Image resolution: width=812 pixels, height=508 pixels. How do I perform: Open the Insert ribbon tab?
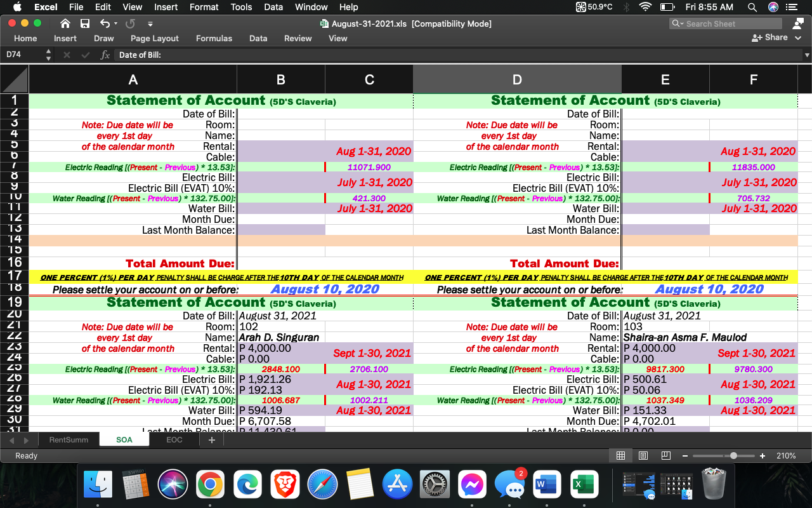(x=65, y=38)
